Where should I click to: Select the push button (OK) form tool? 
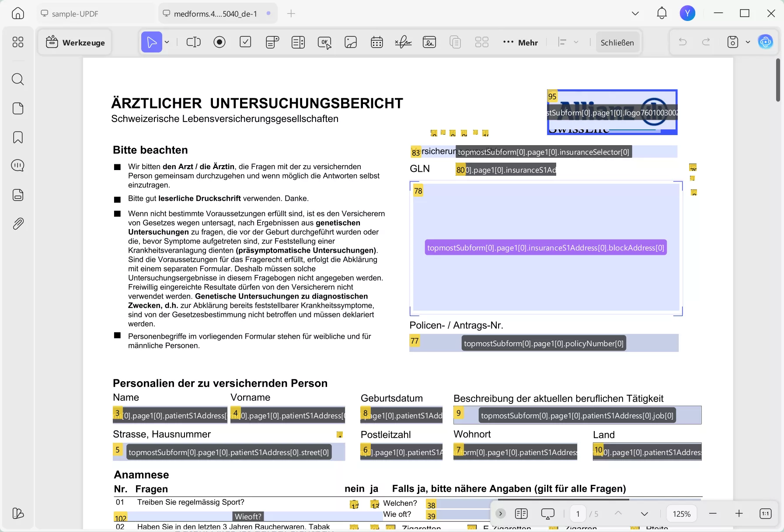(x=324, y=42)
